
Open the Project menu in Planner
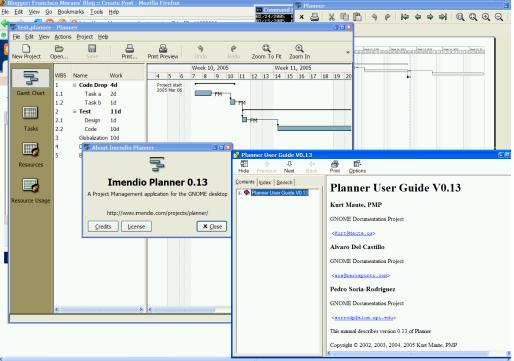pyautogui.click(x=84, y=37)
